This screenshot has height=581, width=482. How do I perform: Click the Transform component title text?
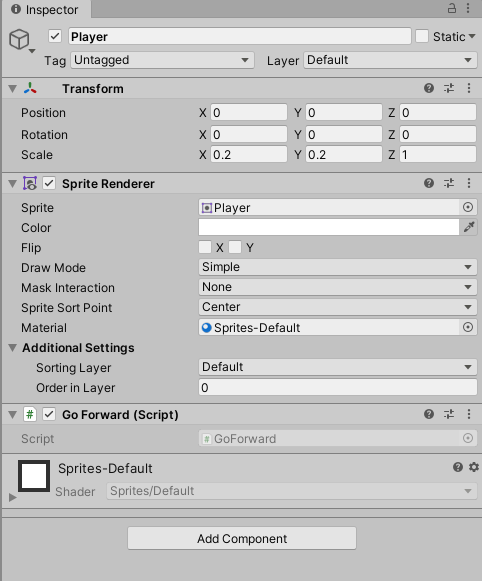point(93,89)
